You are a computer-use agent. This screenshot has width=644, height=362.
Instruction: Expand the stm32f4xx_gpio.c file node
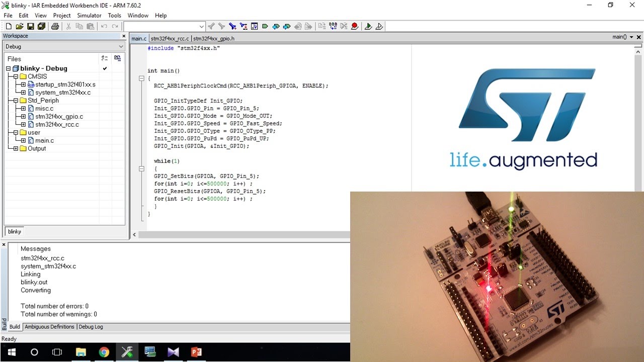pyautogui.click(x=23, y=117)
